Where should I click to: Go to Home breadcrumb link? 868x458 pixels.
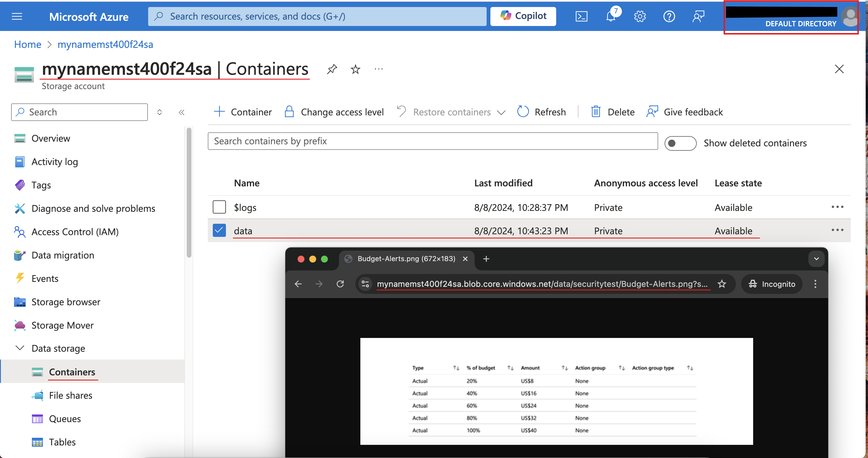28,44
